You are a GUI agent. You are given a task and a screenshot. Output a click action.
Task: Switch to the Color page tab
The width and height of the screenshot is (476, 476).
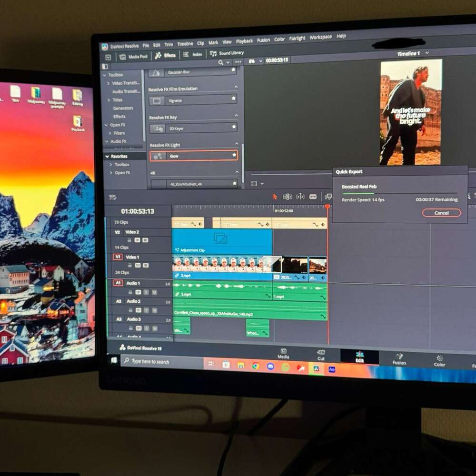click(x=439, y=361)
